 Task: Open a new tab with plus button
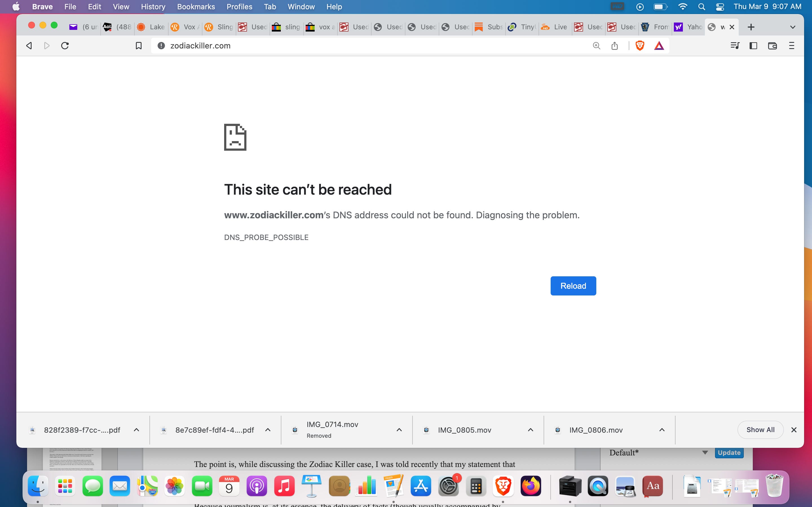coord(751,27)
